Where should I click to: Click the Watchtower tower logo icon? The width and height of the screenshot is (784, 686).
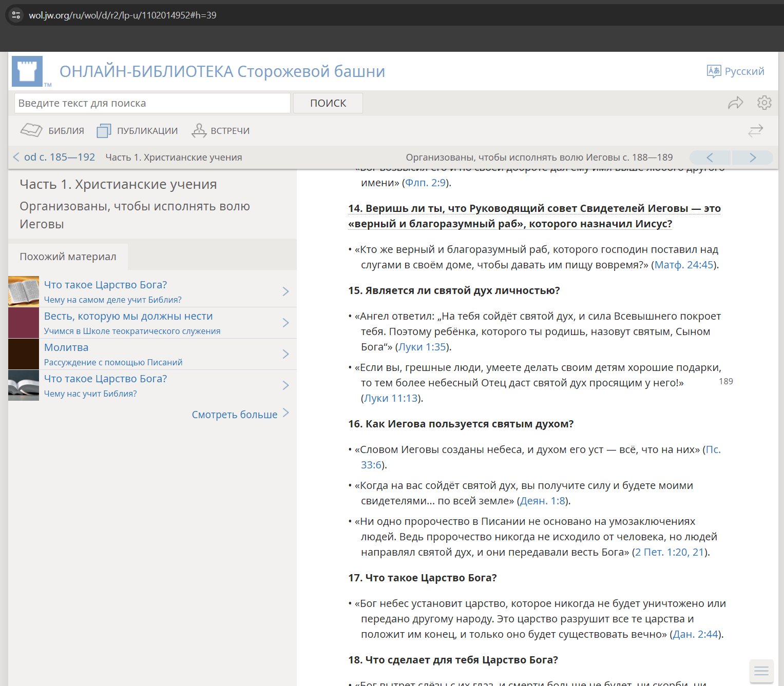point(27,71)
